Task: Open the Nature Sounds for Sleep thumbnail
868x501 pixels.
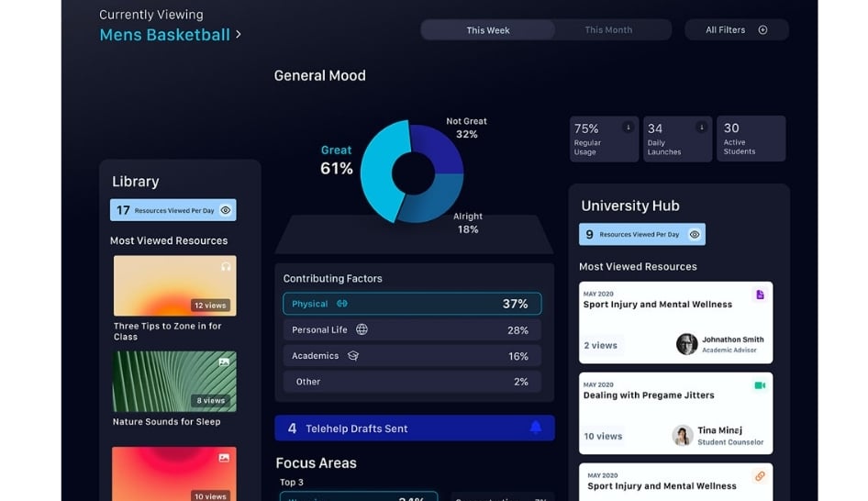Action: tap(174, 381)
